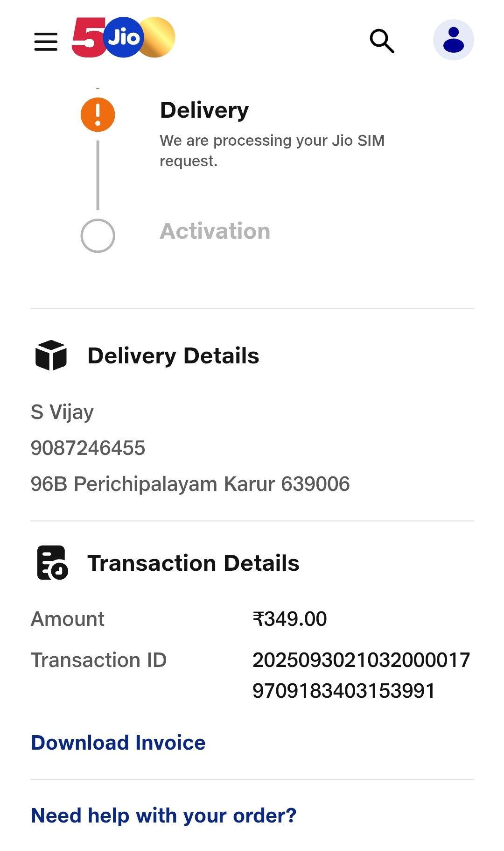504x851 pixels.
Task: Open the user profile icon
Action: tap(453, 40)
